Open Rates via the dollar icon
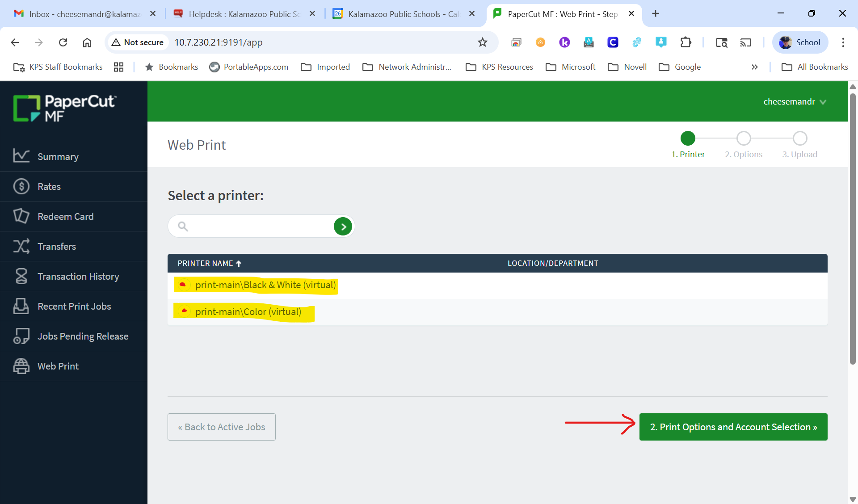The width and height of the screenshot is (858, 504). coord(21,186)
